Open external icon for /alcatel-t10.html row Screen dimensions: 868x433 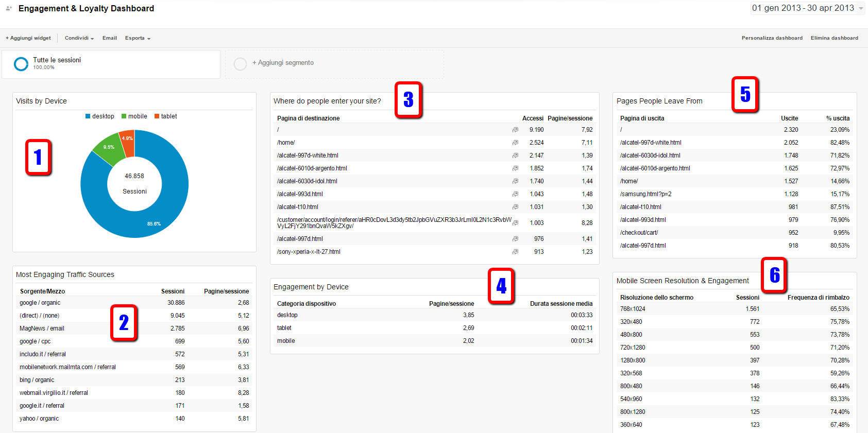pos(515,207)
